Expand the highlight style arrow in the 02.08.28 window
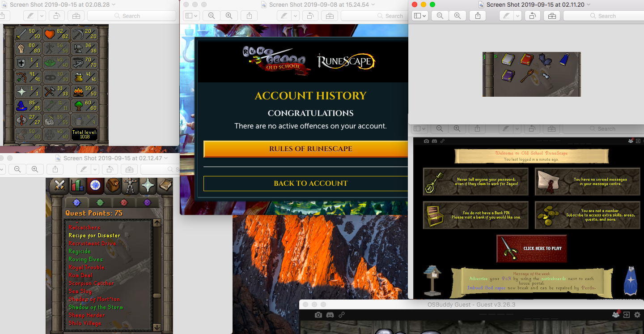644x334 pixels. click(x=42, y=16)
